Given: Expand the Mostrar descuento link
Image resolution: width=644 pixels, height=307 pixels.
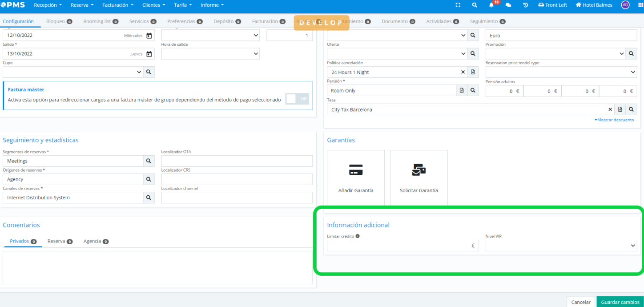Looking at the screenshot, I should 614,120.
